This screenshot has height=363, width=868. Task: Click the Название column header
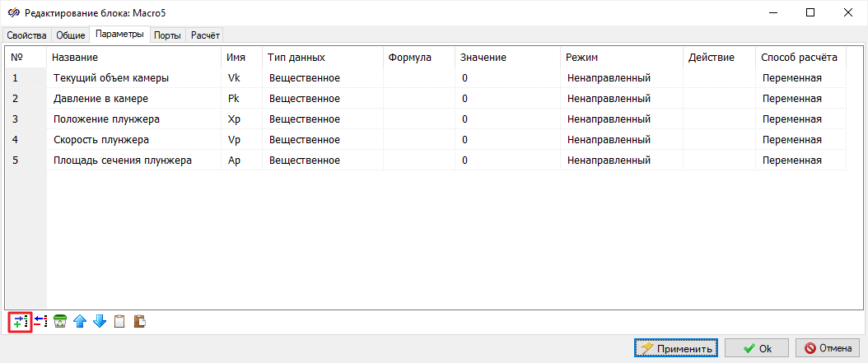point(76,58)
